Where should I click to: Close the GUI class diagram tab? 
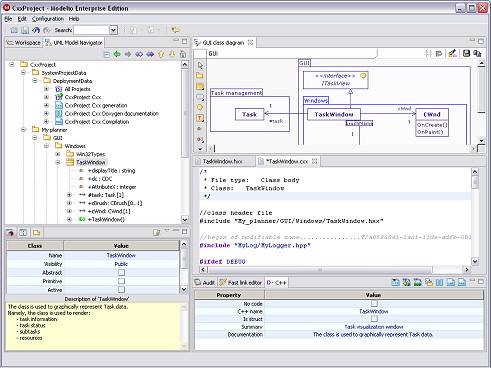(250, 43)
